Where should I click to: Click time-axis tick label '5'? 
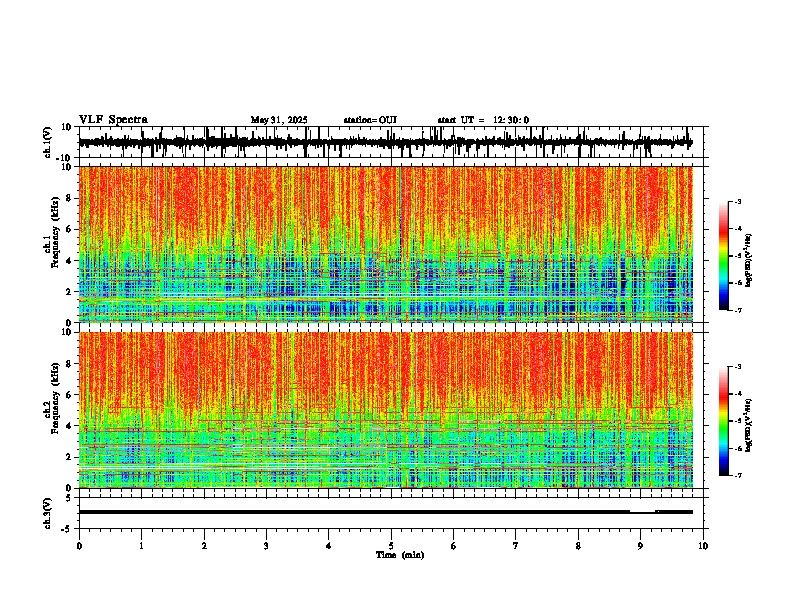tap(391, 546)
